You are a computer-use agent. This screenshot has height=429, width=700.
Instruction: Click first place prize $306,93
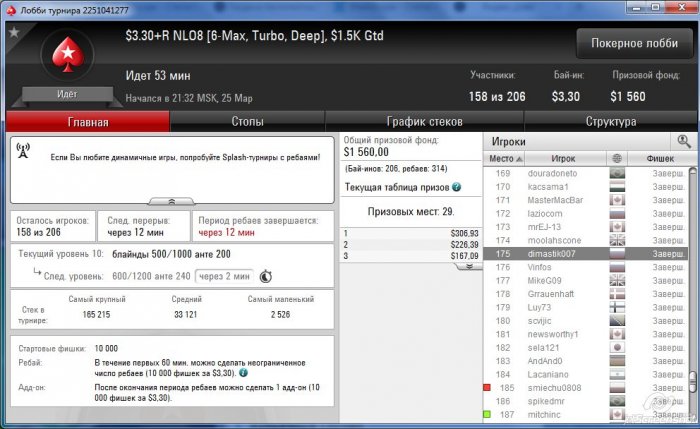[464, 233]
